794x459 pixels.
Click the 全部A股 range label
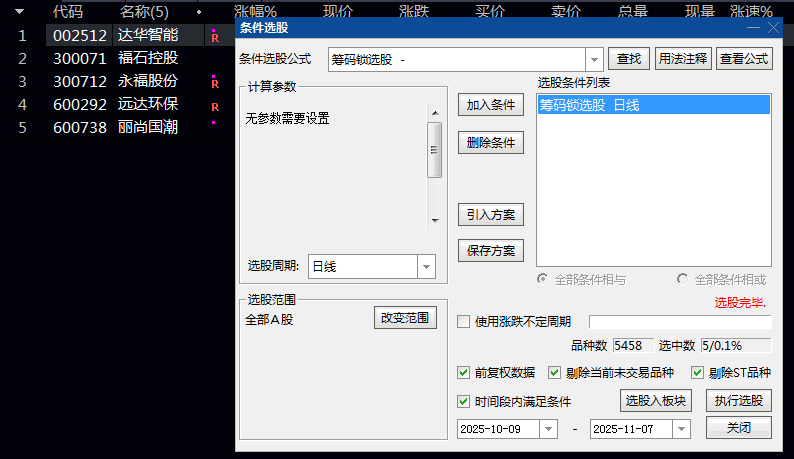[269, 320]
